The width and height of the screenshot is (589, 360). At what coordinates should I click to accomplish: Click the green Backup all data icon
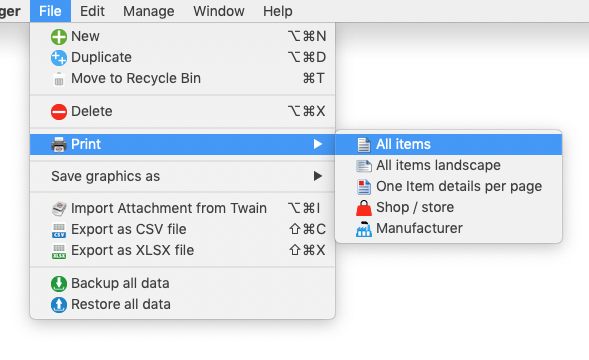point(59,284)
